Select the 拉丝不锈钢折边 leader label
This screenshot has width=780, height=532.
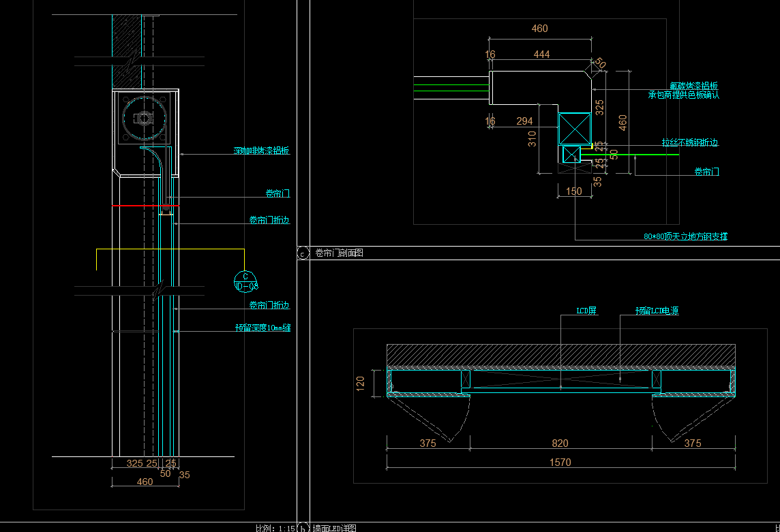(689, 143)
